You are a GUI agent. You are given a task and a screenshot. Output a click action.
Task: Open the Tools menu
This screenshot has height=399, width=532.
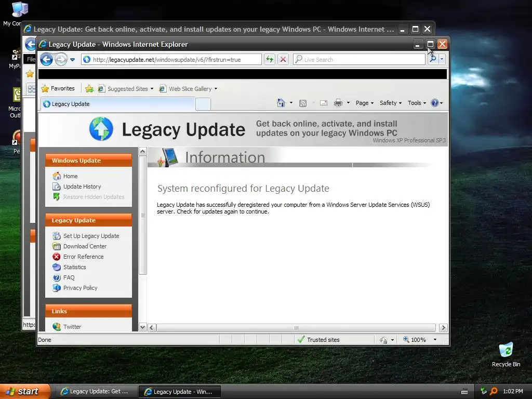tap(417, 103)
